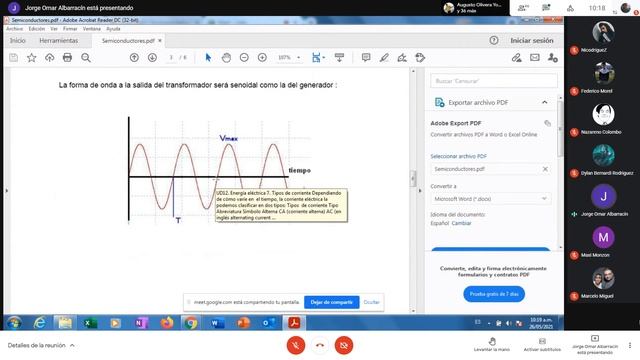
Task: Open the Meet chat icon
Action: (x=546, y=8)
